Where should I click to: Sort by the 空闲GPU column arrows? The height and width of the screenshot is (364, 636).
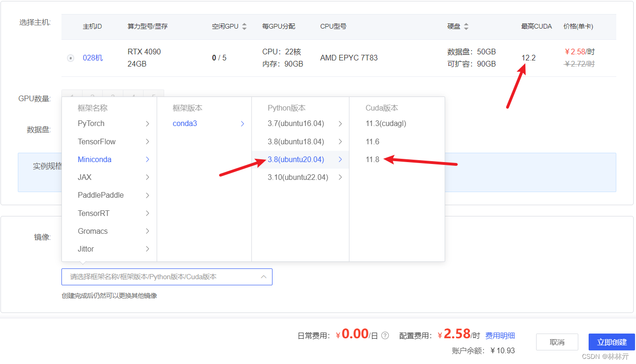pos(244,27)
